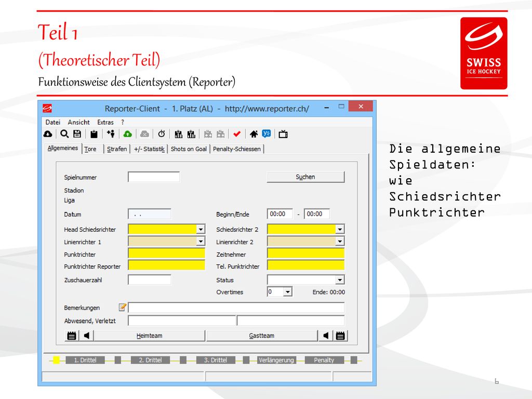Screen dimensions: 532x399
Task: Open the Status dropdown
Action: (340, 280)
